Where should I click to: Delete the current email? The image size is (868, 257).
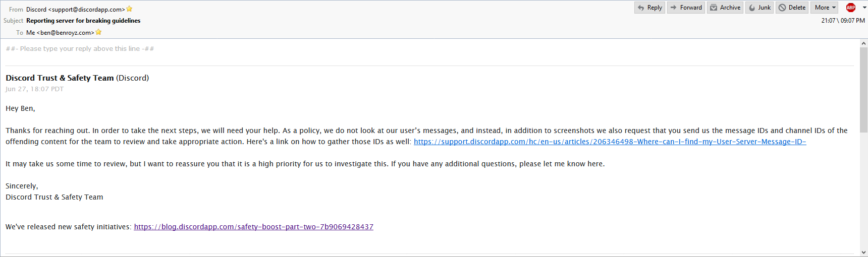pyautogui.click(x=792, y=8)
